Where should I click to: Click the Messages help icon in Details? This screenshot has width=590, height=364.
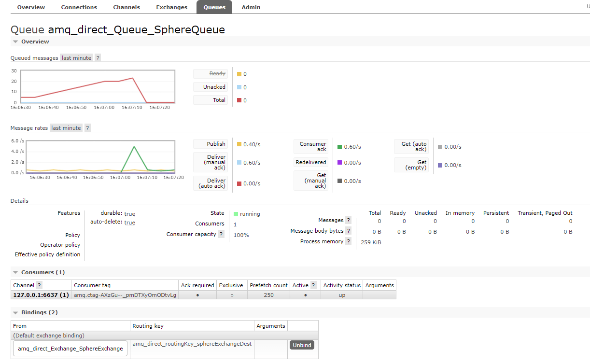349,220
